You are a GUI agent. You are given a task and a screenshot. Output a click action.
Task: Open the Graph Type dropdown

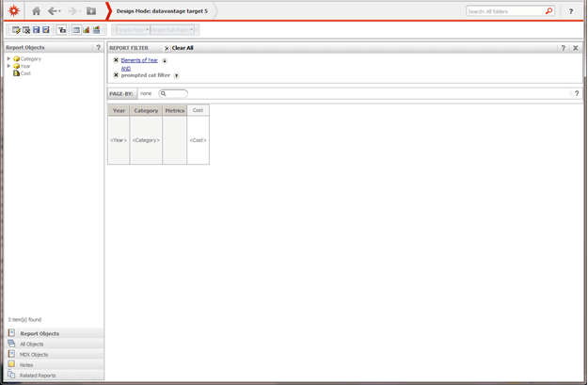pyautogui.click(x=133, y=29)
